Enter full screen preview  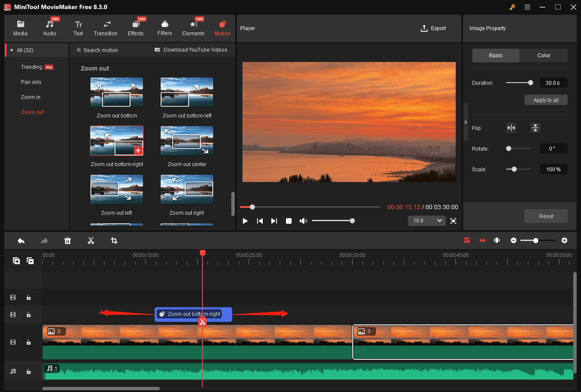(x=453, y=221)
